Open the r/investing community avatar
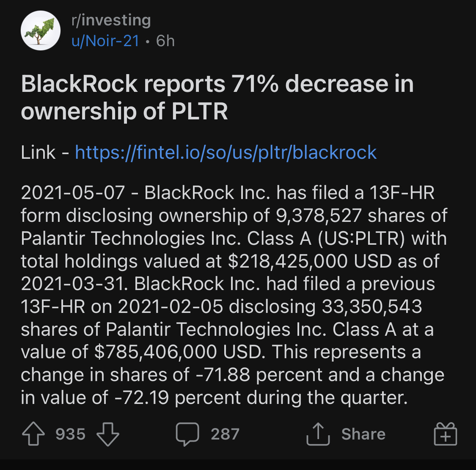Screen dimensions: 476x470 40,30
